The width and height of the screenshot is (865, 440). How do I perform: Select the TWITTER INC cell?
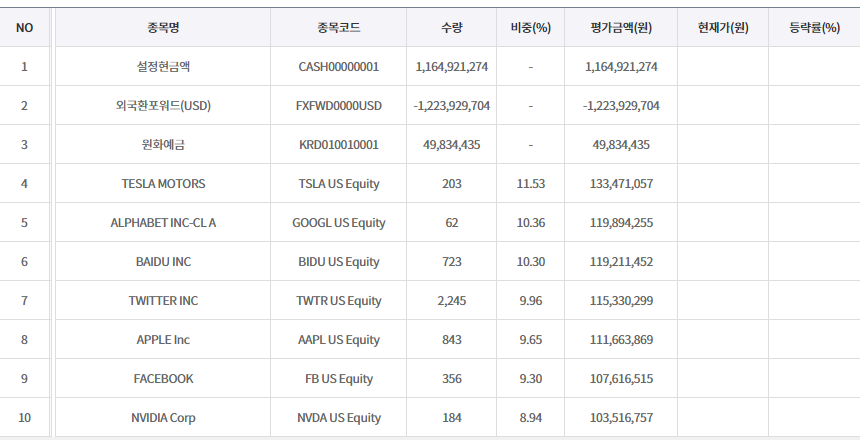coord(163,301)
